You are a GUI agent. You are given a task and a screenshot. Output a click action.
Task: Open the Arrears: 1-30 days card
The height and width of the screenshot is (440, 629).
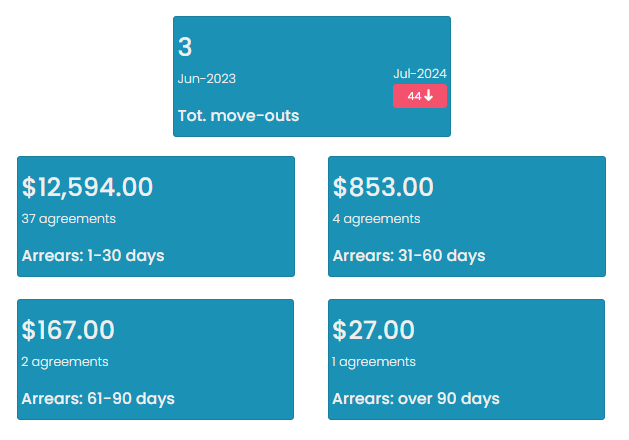pyautogui.click(x=156, y=217)
